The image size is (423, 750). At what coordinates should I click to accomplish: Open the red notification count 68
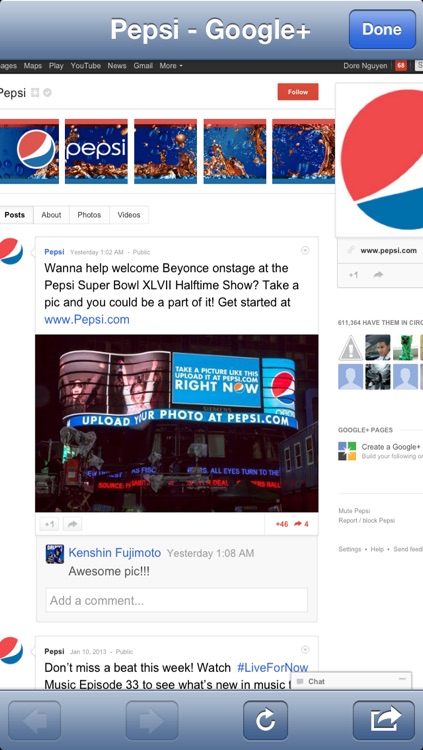[401, 66]
